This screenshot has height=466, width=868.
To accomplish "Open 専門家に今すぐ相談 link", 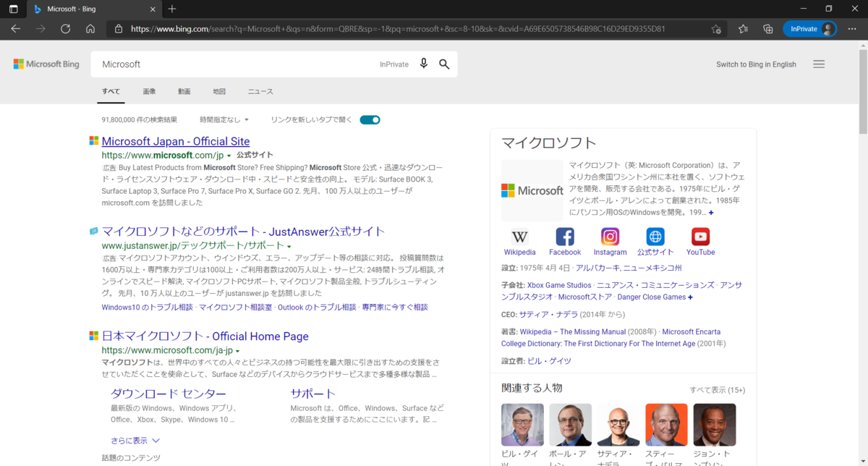I will click(395, 308).
